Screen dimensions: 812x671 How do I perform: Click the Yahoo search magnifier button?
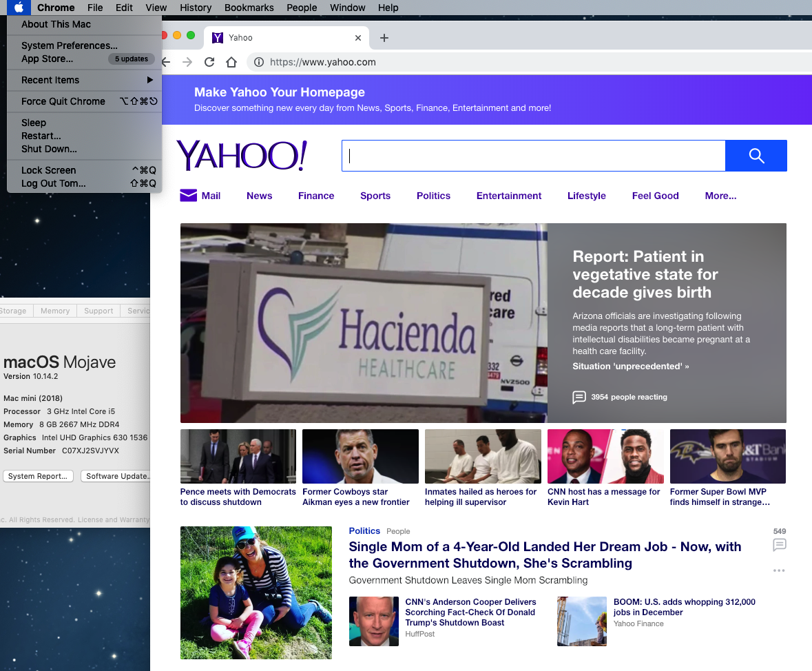click(x=756, y=156)
